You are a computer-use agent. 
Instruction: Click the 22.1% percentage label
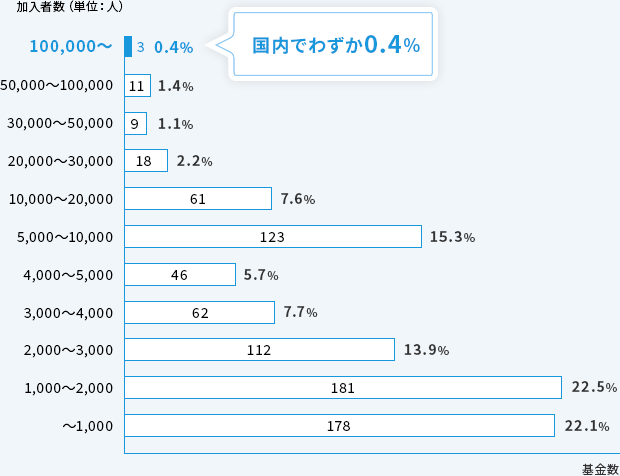pyautogui.click(x=587, y=426)
